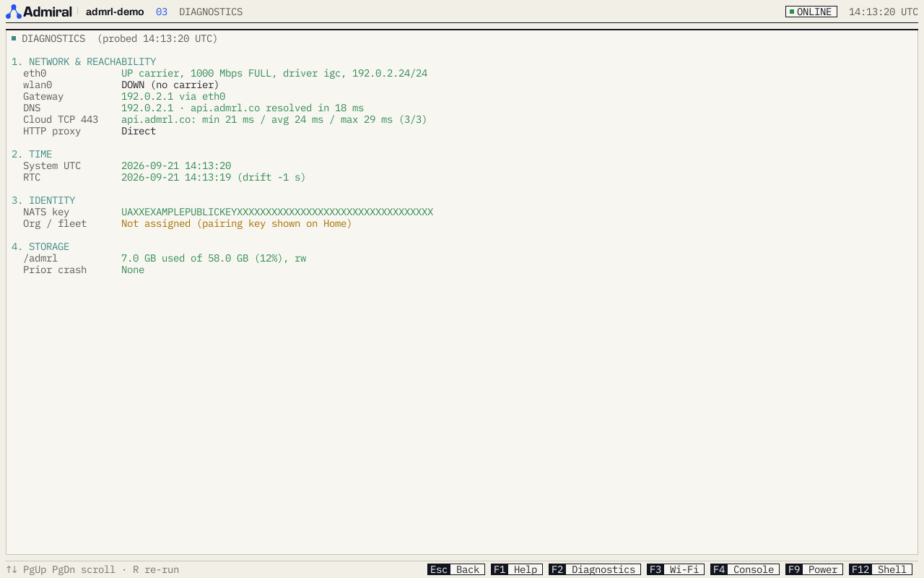This screenshot has height=578, width=924.
Task: Click the System UTC 2026-09-21 14:13:20 value
Action: coord(176,166)
